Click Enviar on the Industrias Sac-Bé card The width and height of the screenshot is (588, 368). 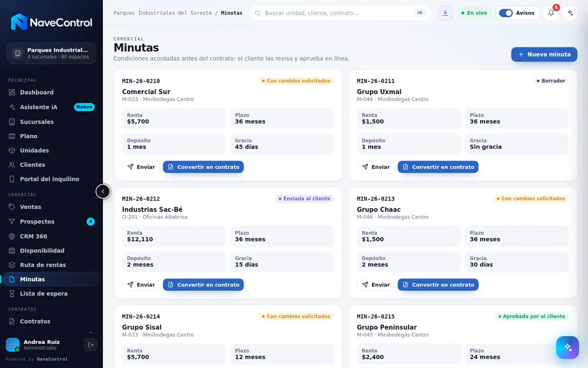point(141,285)
